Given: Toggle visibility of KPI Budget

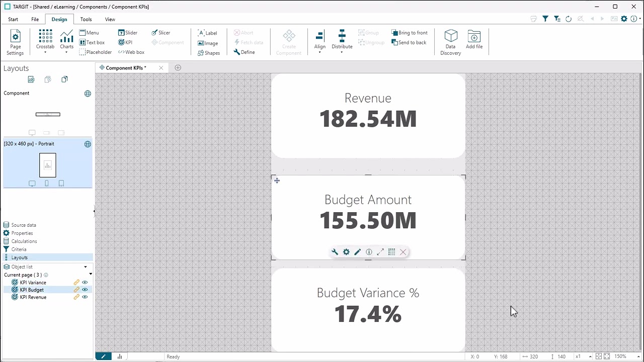Looking at the screenshot, I should pos(85,290).
